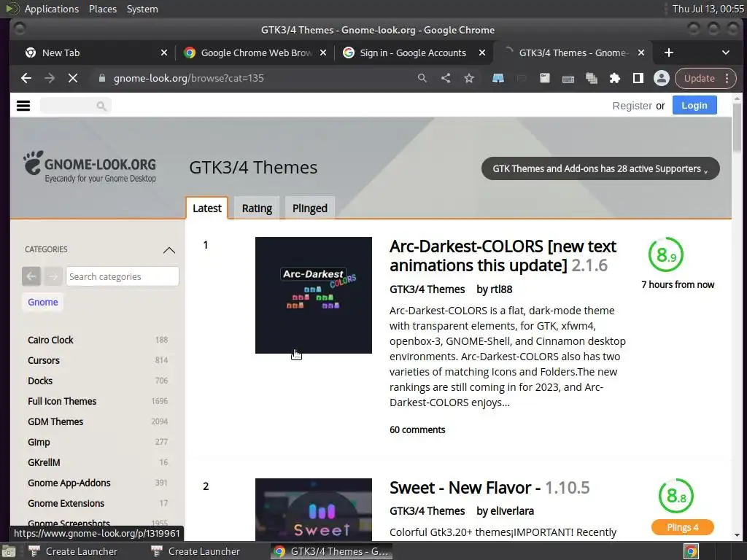Screen dimensions: 747x560
Task: Click the category back arrow button
Action: (31, 276)
